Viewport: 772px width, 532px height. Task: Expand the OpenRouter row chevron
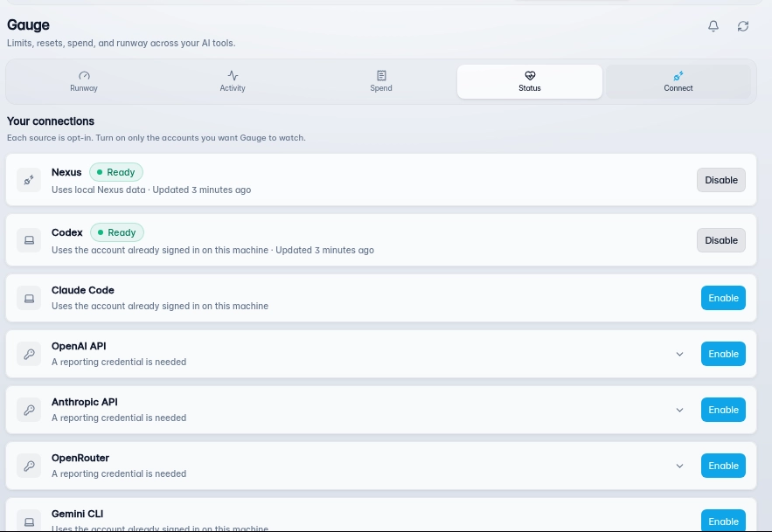679,466
